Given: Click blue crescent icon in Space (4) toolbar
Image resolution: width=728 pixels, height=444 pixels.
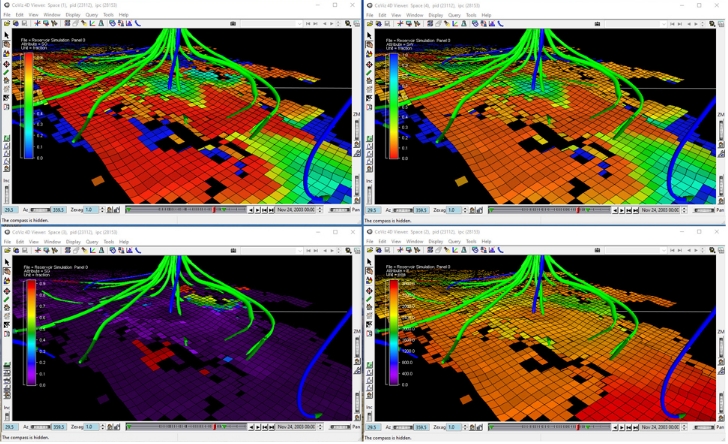Looking at the screenshot, I should coord(501,23).
